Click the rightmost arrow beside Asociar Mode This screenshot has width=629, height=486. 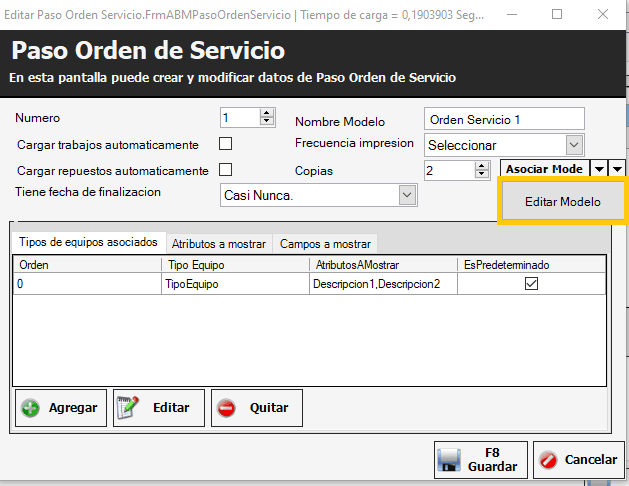618,170
